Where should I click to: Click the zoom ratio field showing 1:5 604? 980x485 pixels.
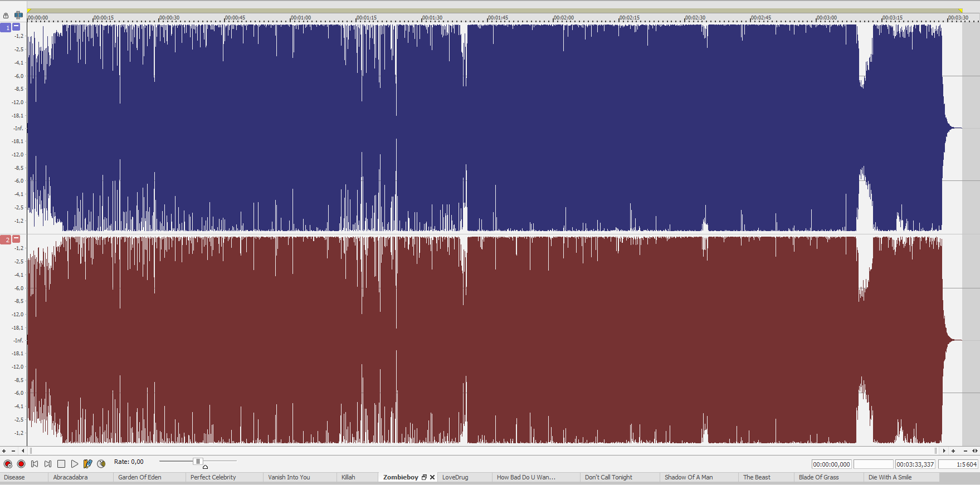point(958,464)
